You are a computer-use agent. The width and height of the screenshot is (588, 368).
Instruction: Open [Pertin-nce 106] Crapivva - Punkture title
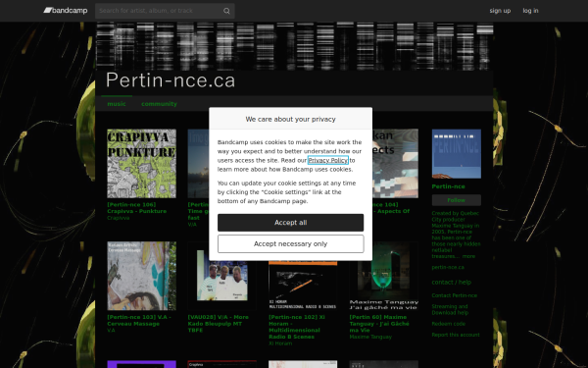tap(137, 208)
